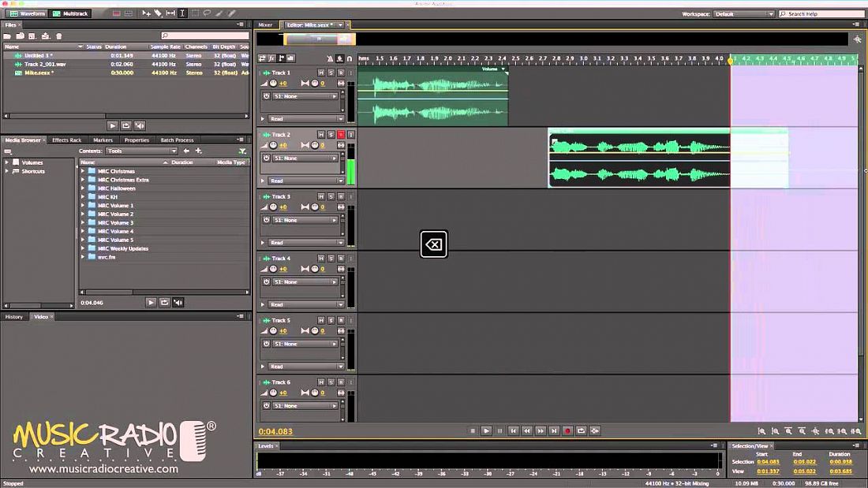
Task: Open the Mixer tab
Action: pos(266,24)
